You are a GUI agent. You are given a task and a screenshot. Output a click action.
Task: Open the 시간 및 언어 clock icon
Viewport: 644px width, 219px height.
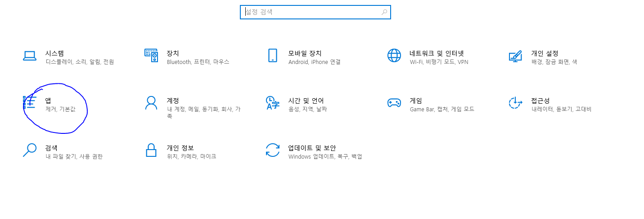tap(273, 103)
